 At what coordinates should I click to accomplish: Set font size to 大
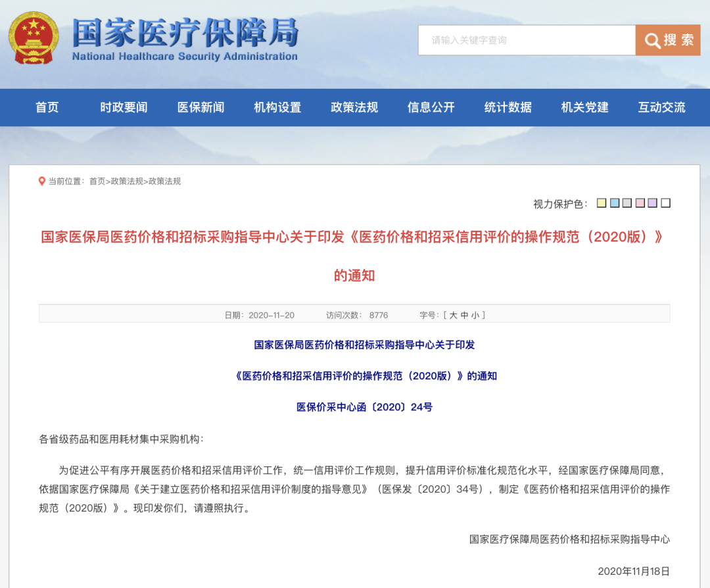point(453,315)
